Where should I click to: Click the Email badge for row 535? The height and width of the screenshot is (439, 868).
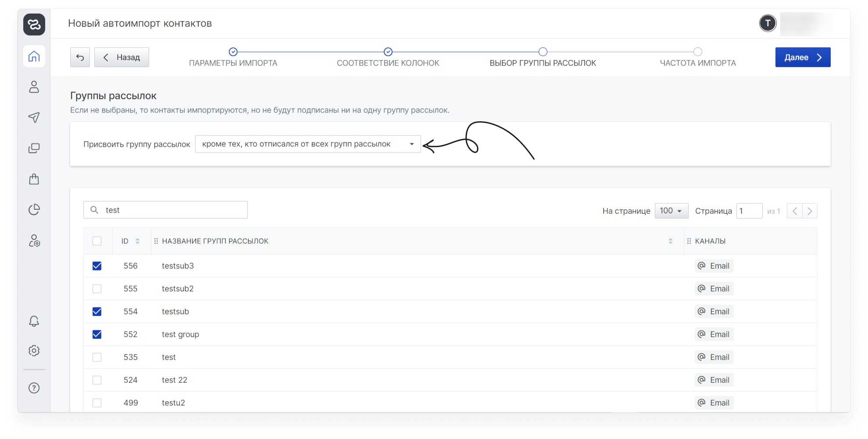pyautogui.click(x=714, y=357)
